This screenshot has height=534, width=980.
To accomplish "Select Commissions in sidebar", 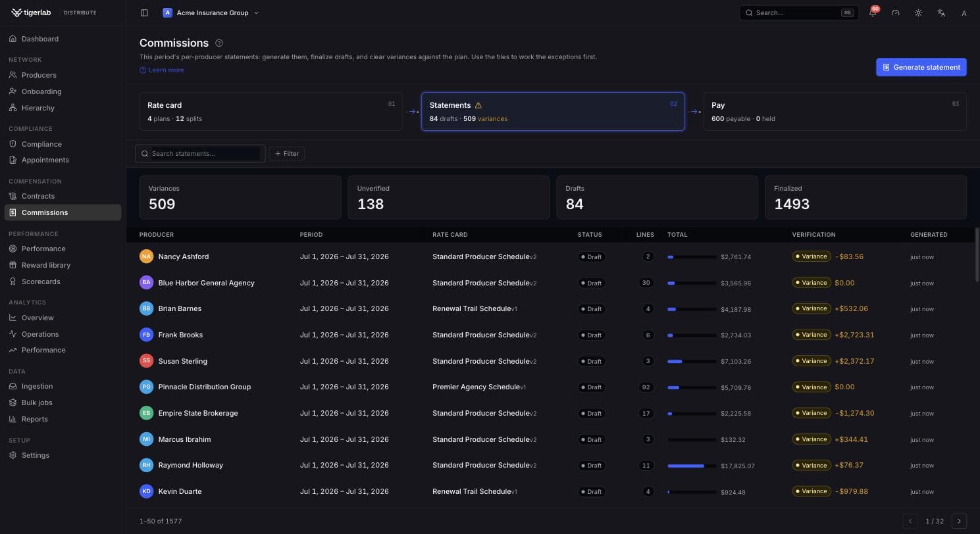I will pyautogui.click(x=63, y=212).
